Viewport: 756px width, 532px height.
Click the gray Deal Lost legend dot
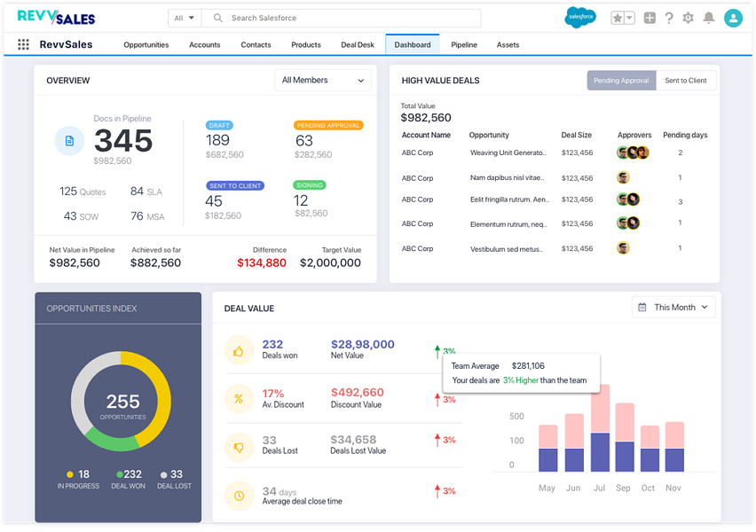164,474
